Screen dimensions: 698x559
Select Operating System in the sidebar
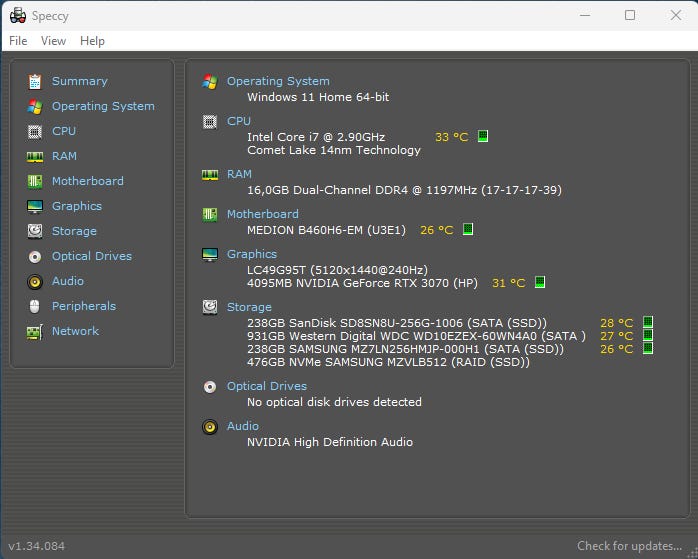pos(103,106)
